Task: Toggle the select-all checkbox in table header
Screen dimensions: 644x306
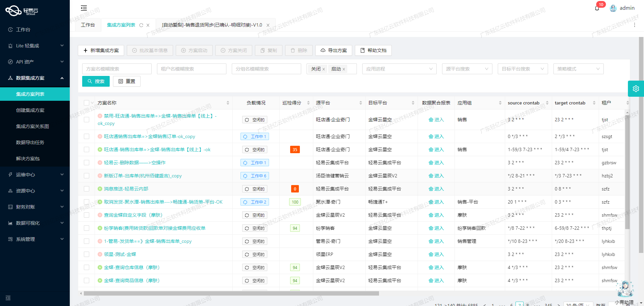Action: click(86, 103)
